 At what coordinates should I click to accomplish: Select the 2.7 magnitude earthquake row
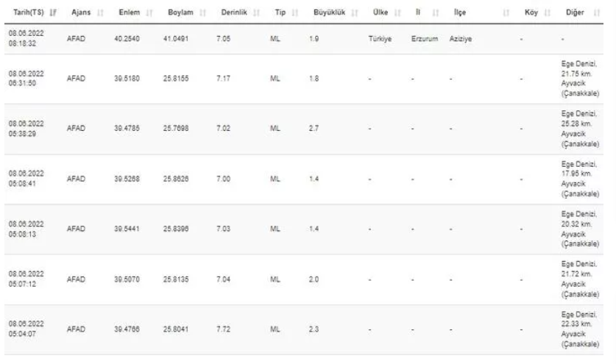click(x=304, y=129)
